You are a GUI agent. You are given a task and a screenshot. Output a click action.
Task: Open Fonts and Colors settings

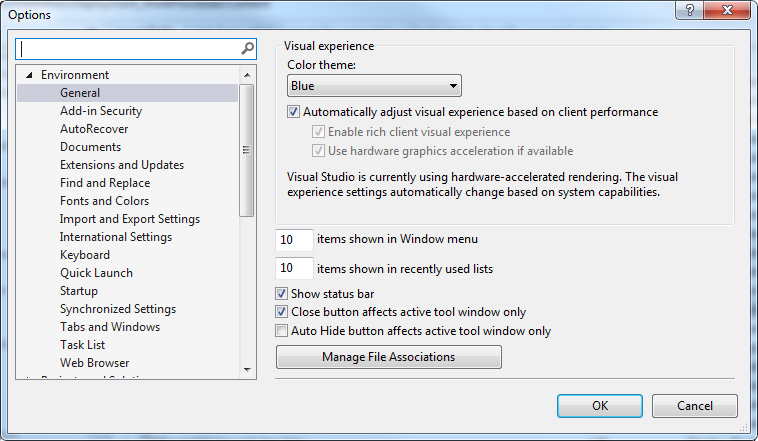[x=104, y=201]
